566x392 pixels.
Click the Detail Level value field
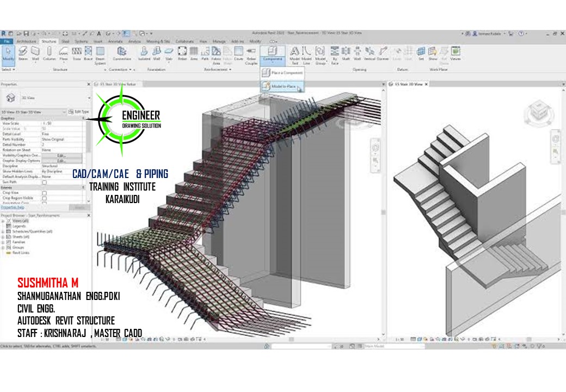pos(63,134)
